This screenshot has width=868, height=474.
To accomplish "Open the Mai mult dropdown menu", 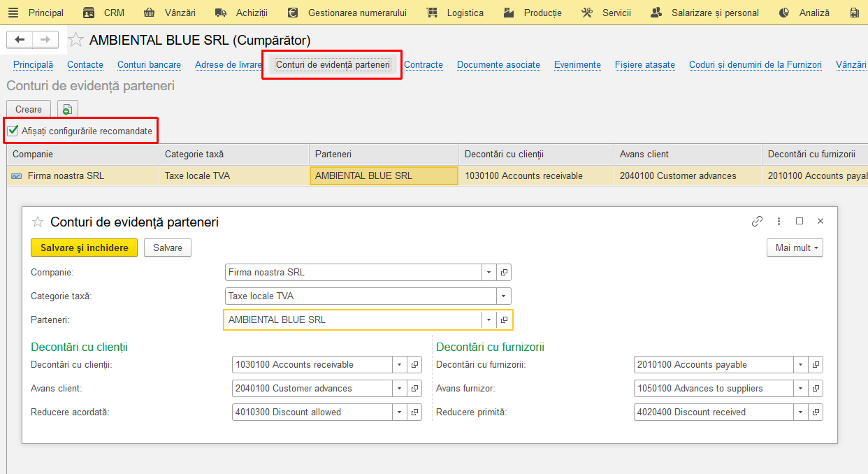I will (x=795, y=247).
